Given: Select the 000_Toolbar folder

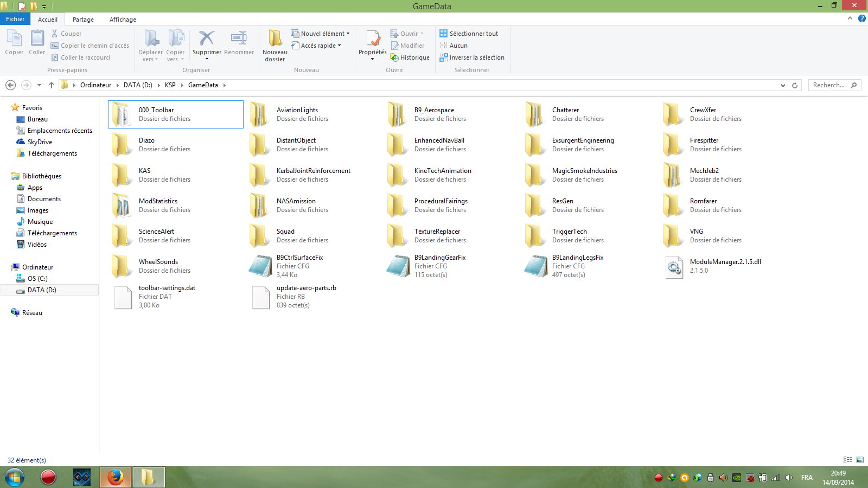Looking at the screenshot, I should coord(176,114).
